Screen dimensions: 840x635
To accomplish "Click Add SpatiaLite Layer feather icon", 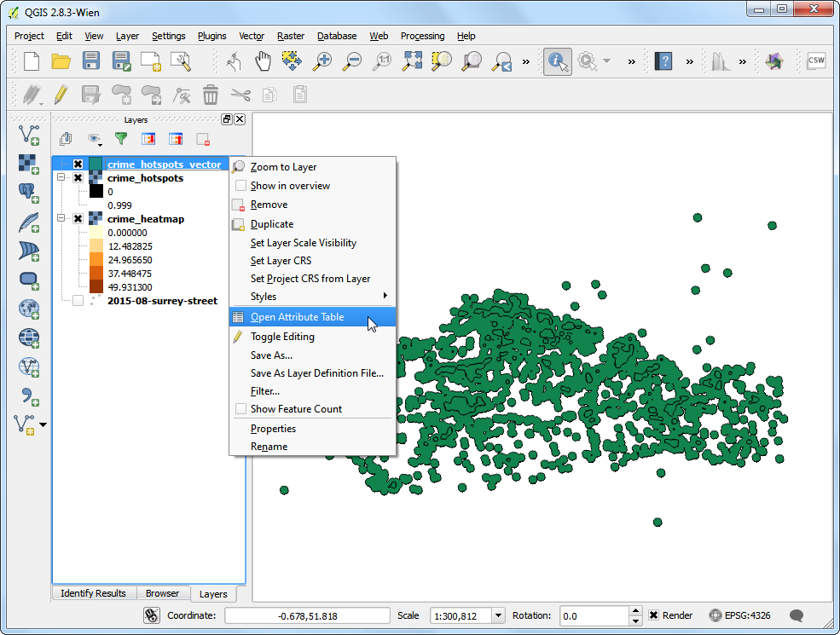I will coord(28,222).
